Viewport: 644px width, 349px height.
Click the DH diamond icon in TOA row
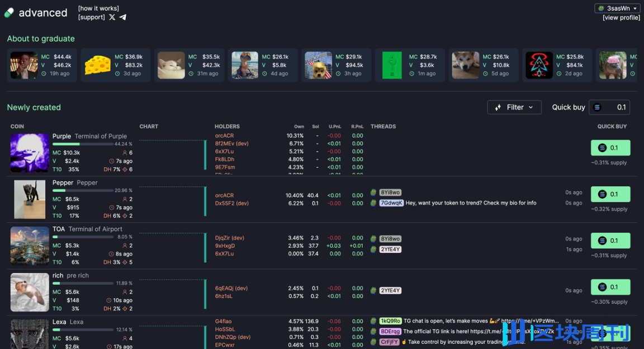[x=125, y=262]
